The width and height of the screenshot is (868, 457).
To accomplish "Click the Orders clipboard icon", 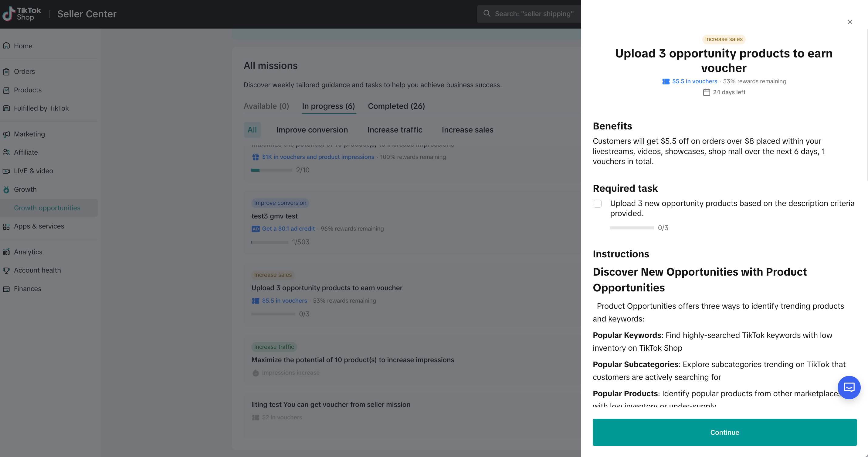I will click(x=6, y=71).
